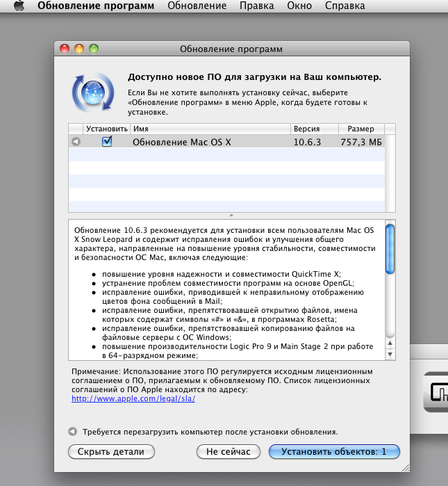Click the pane splitter handle below update list

click(x=231, y=216)
